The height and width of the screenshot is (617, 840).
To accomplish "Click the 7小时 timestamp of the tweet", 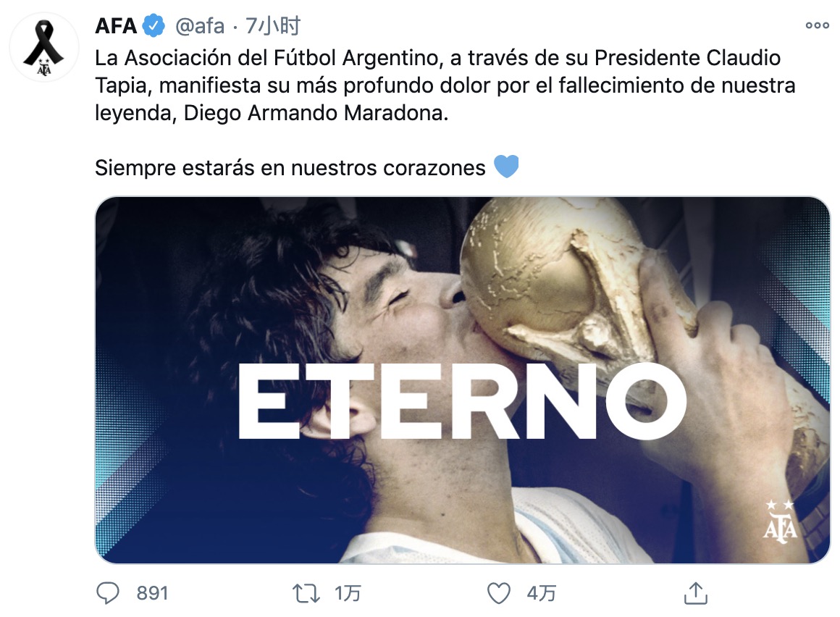I will [x=273, y=26].
